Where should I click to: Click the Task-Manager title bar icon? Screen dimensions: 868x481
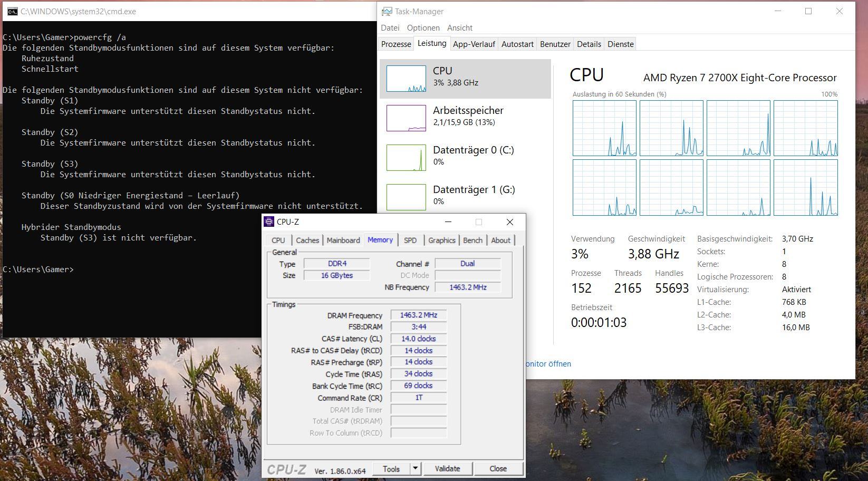coord(387,11)
